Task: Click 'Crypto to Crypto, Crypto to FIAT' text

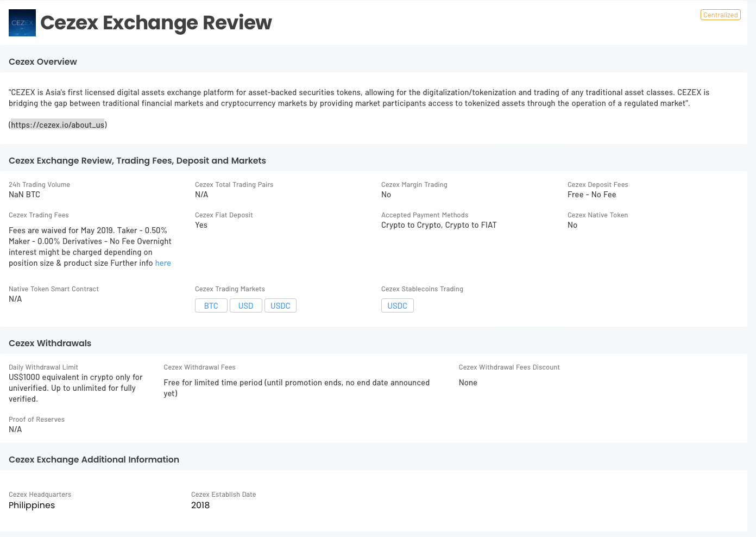Action: pyautogui.click(x=439, y=225)
